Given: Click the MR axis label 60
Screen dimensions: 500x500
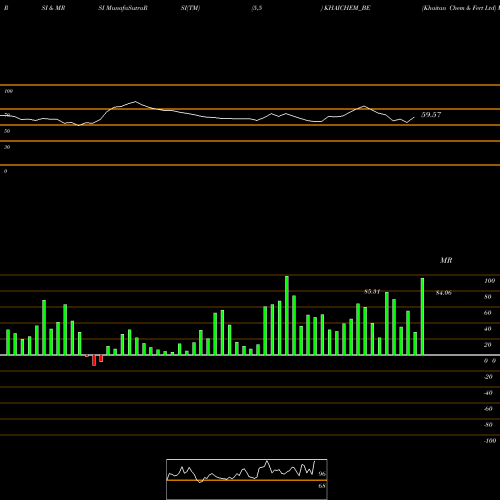Looking at the screenshot, I should coord(488,313).
